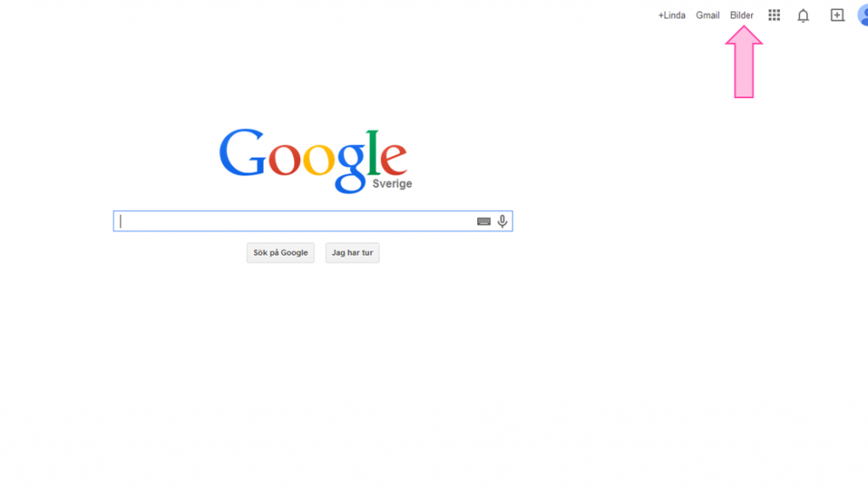This screenshot has height=488, width=868.
Task: Click the green letter l in logo
Action: [x=373, y=152]
